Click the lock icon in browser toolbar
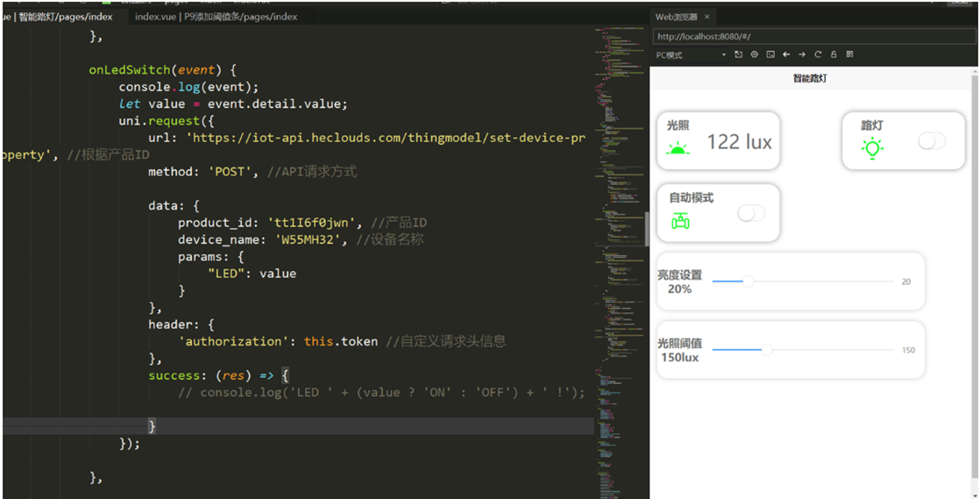Image resolution: width=980 pixels, height=499 pixels. pos(834,55)
